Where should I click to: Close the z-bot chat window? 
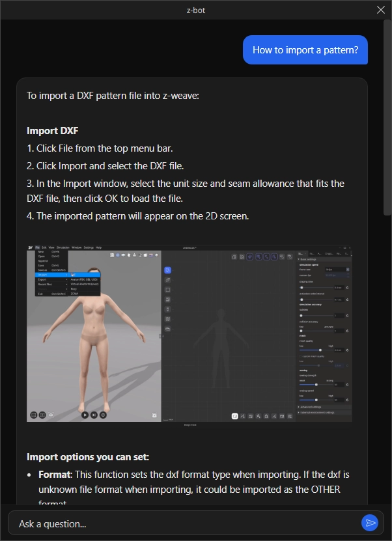pos(381,10)
